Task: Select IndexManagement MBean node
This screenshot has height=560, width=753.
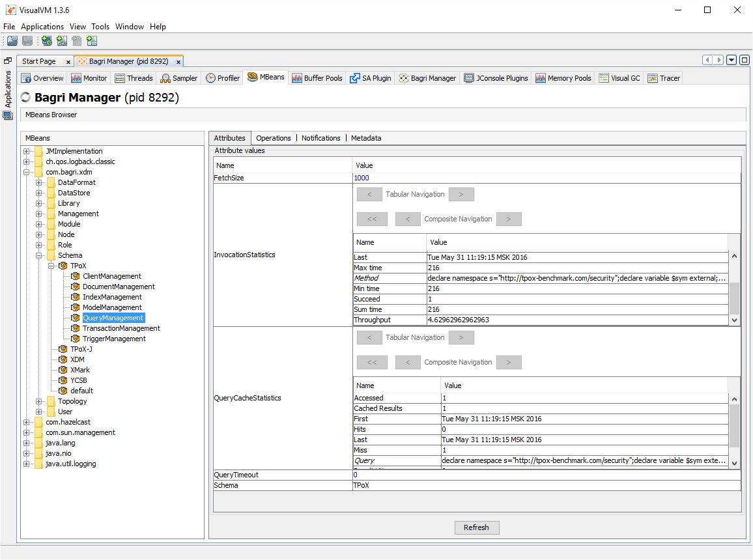Action: pyautogui.click(x=112, y=297)
